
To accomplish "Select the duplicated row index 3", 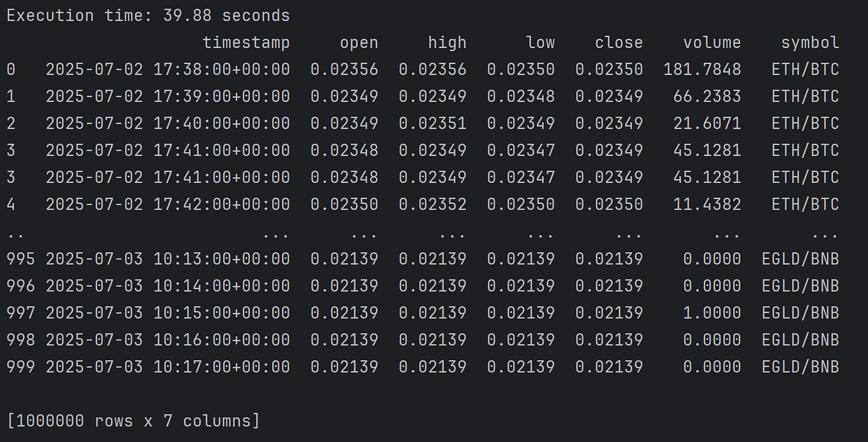I will (x=9, y=177).
